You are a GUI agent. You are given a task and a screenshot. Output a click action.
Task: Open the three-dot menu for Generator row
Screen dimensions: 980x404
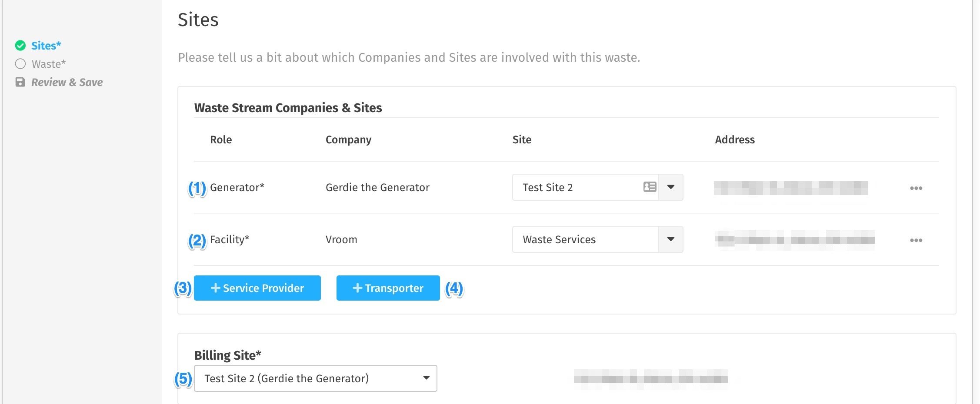pyautogui.click(x=916, y=188)
